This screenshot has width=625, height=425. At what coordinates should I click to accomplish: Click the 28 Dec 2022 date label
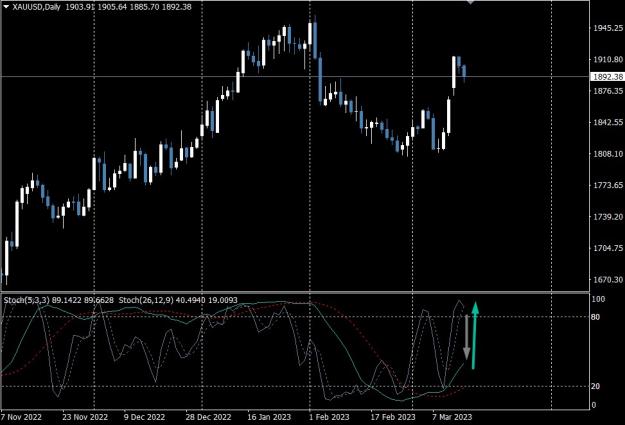(x=208, y=417)
